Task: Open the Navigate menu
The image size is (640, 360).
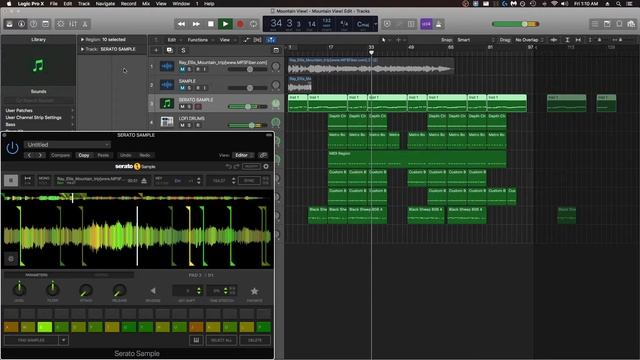Action: click(105, 4)
